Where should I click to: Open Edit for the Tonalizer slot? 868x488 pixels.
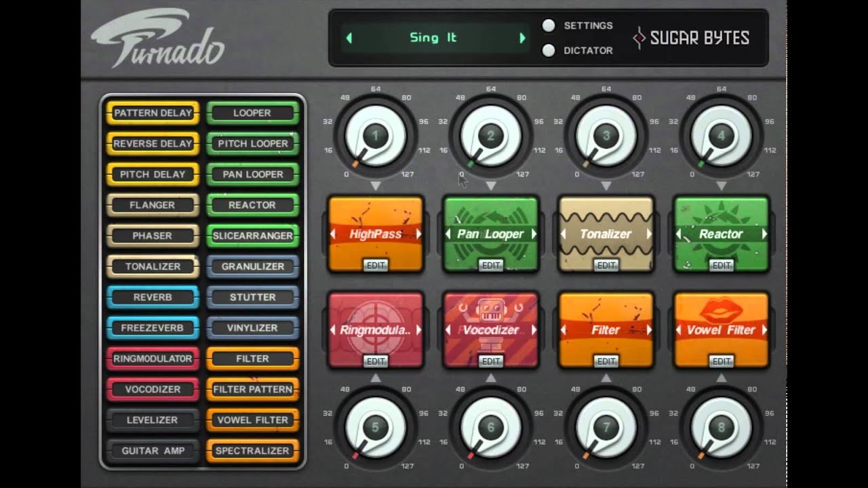606,266
